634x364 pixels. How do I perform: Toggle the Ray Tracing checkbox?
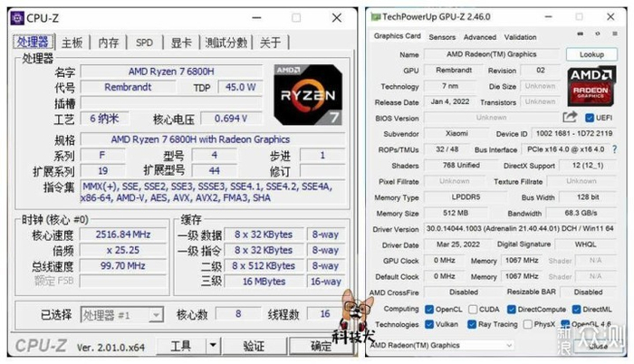[x=472, y=324]
